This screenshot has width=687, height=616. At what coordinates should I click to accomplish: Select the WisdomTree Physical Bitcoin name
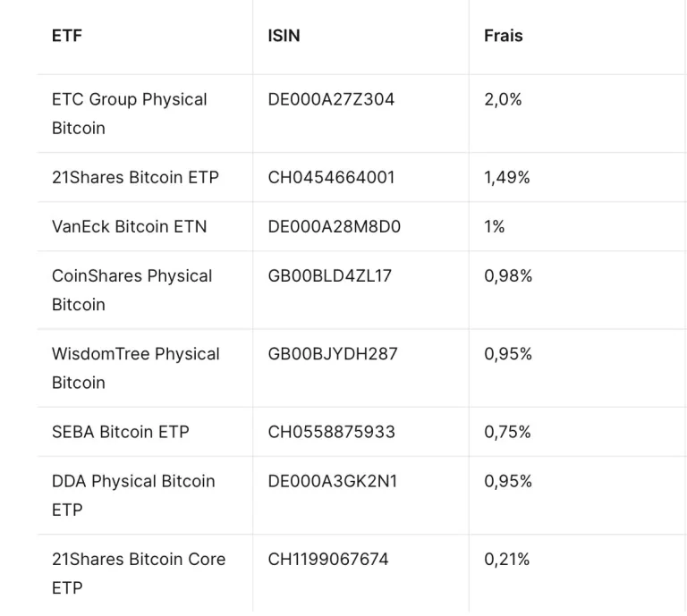tap(135, 367)
